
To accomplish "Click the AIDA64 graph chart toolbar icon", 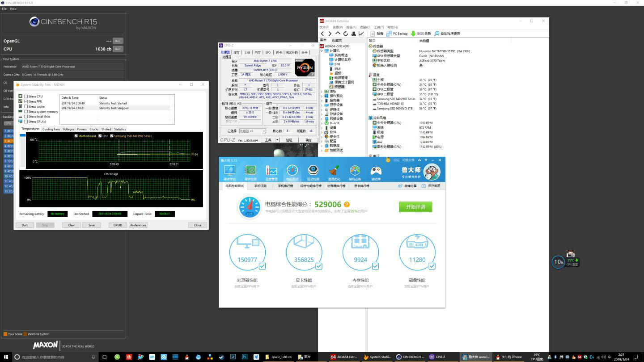I will (361, 34).
